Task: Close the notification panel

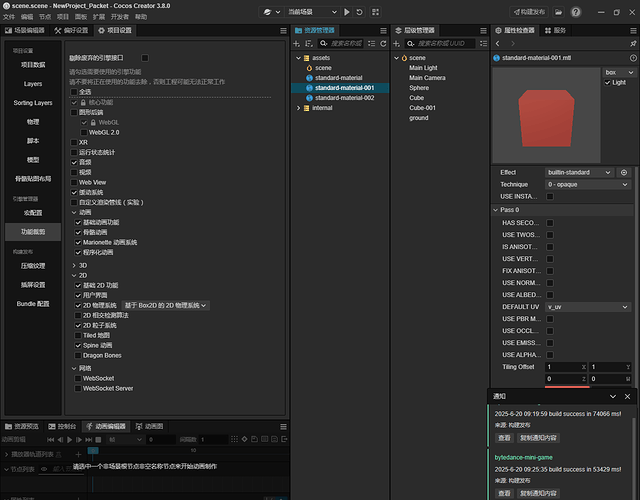Action: click(627, 396)
